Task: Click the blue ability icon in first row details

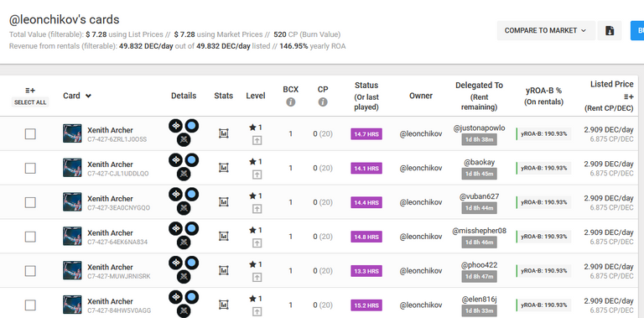Action: click(191, 126)
